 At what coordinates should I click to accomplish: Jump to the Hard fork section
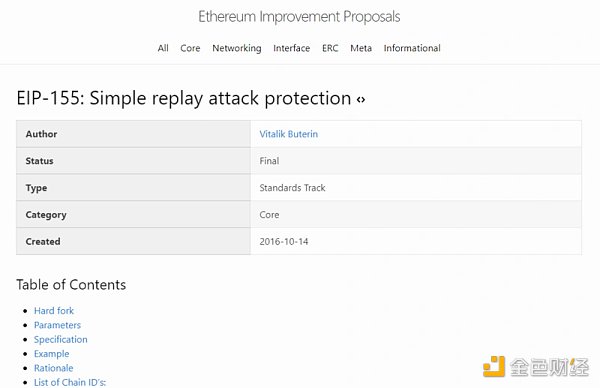[54, 311]
